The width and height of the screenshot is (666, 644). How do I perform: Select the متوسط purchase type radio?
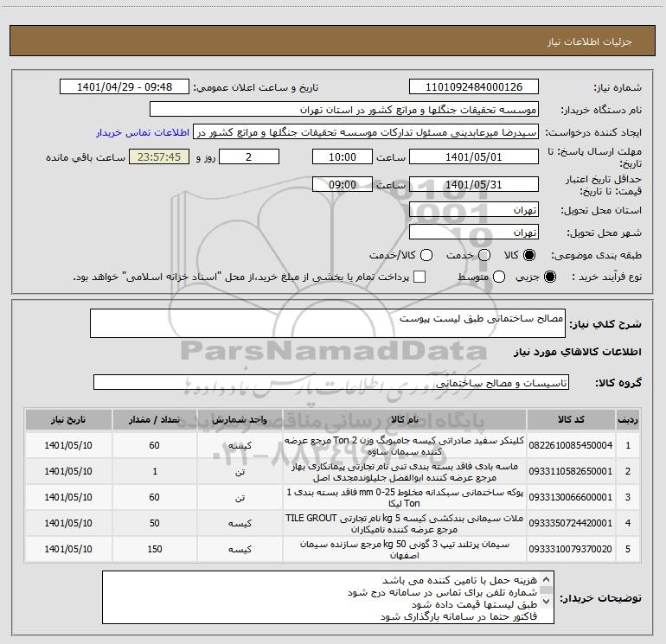point(499,277)
